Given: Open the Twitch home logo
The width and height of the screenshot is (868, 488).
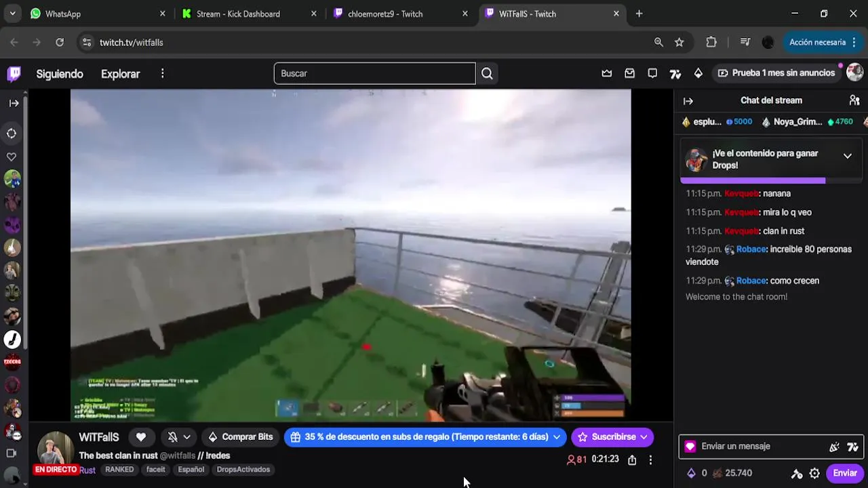Looking at the screenshot, I should click(14, 73).
